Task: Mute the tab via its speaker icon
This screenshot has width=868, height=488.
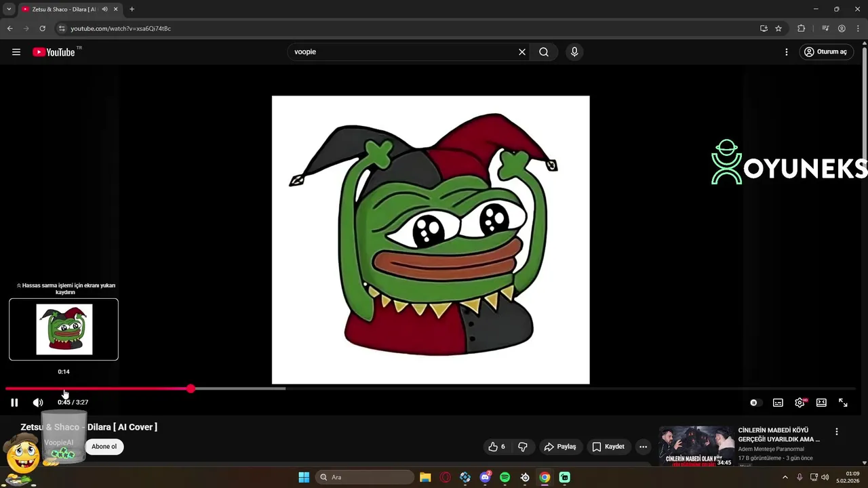Action: (104, 9)
